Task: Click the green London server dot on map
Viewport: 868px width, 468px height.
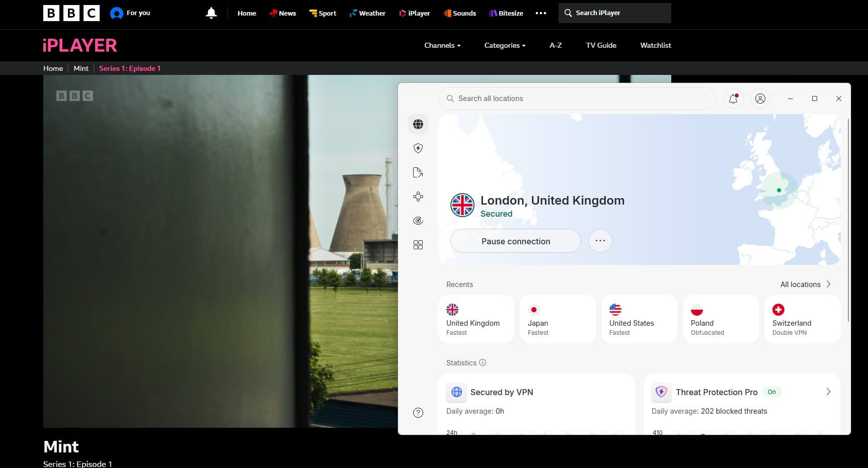Action: tap(779, 190)
